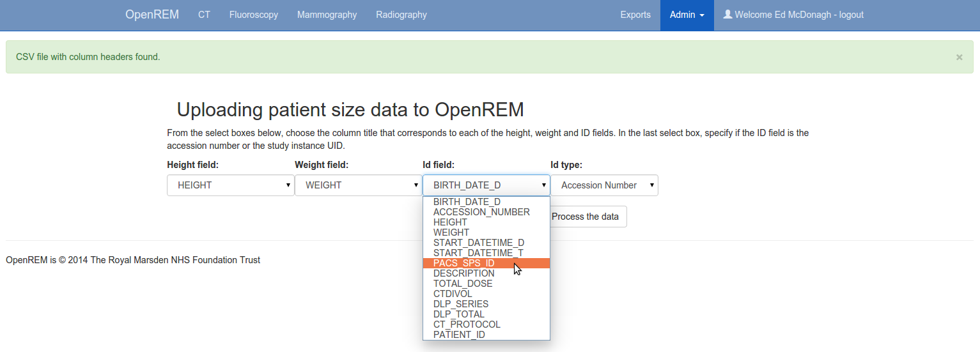Click the OpenREM brand link
Viewport: 980px width, 352px height.
pyautogui.click(x=152, y=15)
